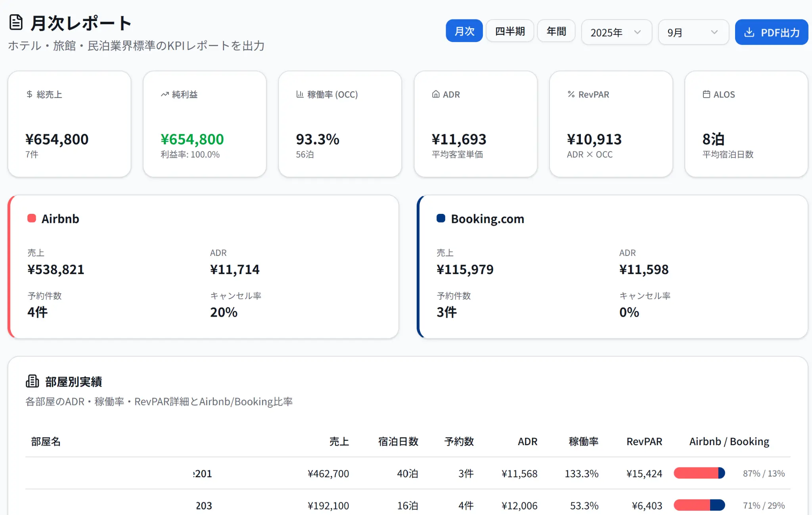Image resolution: width=812 pixels, height=515 pixels.
Task: Open the 9月 month dropdown
Action: tap(693, 33)
